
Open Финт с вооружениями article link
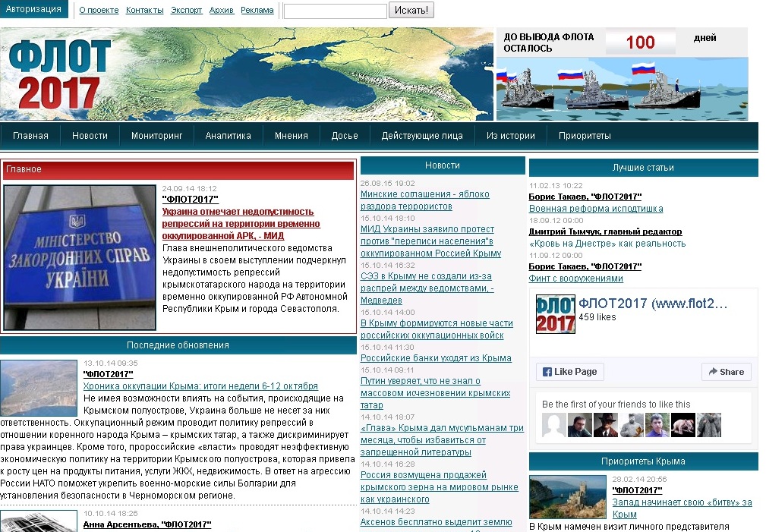pos(575,279)
